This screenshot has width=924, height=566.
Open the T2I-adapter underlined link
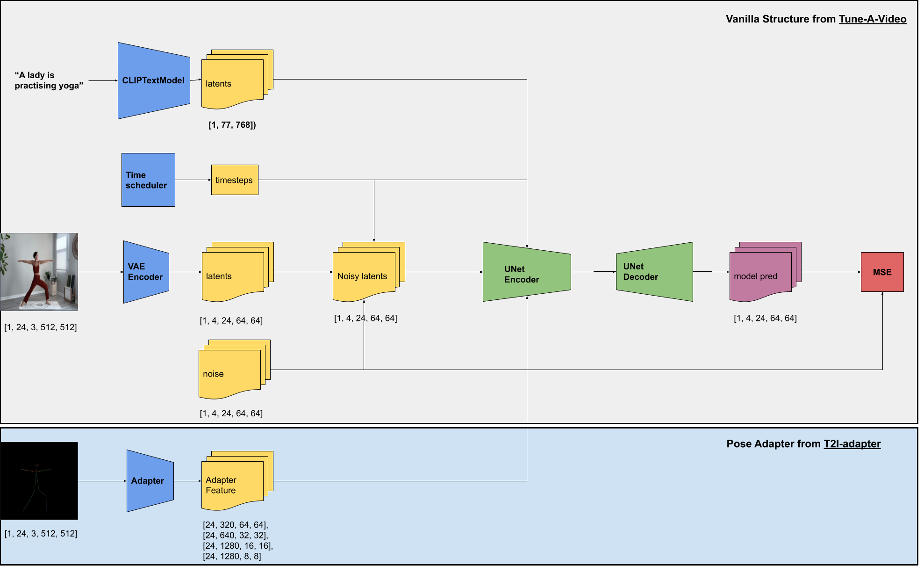pyautogui.click(x=852, y=444)
